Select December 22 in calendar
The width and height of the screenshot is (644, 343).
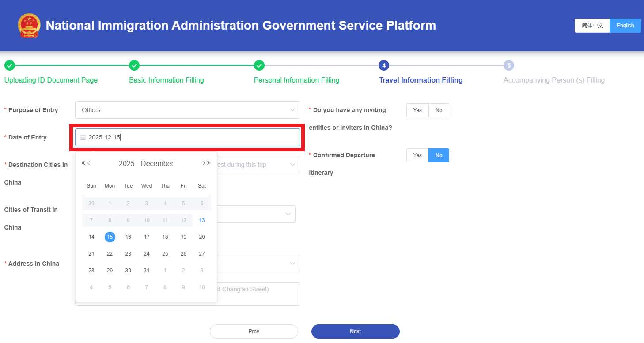pyautogui.click(x=110, y=254)
